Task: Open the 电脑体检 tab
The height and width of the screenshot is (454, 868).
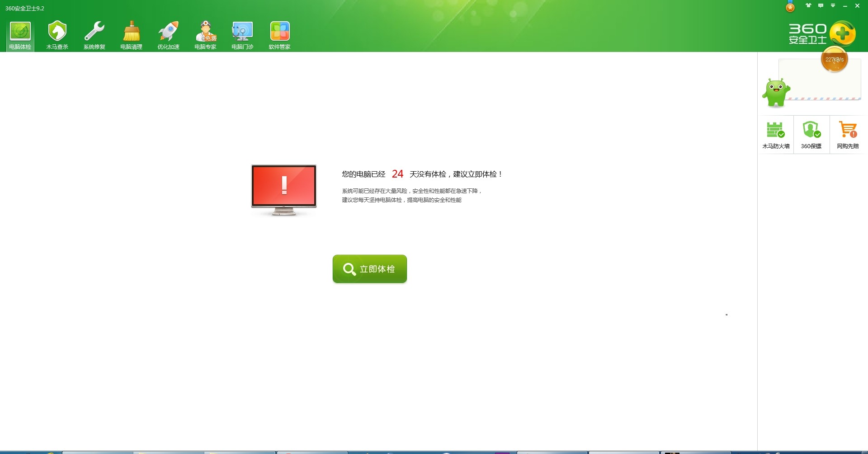Action: click(20, 35)
